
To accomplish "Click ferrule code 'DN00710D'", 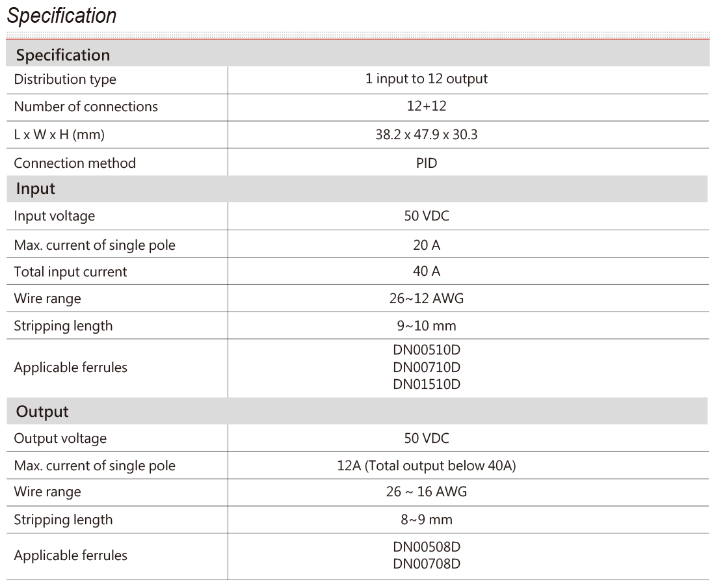I will (427, 367).
